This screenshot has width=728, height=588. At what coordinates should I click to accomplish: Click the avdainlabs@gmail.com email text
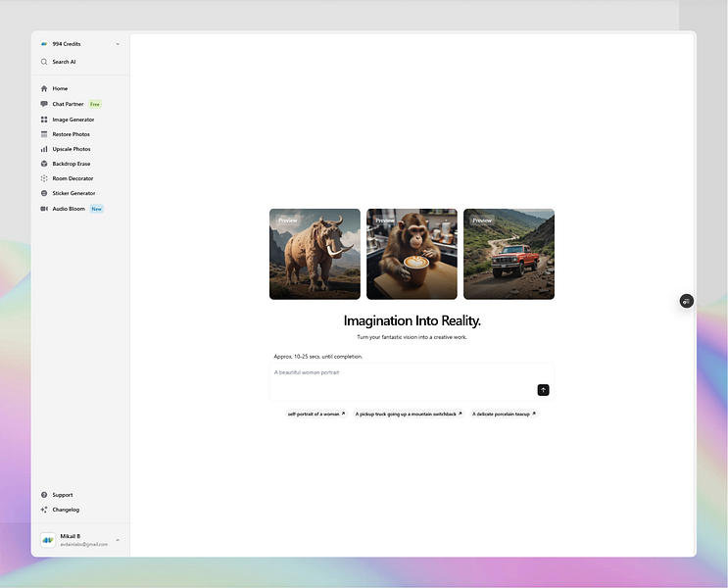click(83, 544)
